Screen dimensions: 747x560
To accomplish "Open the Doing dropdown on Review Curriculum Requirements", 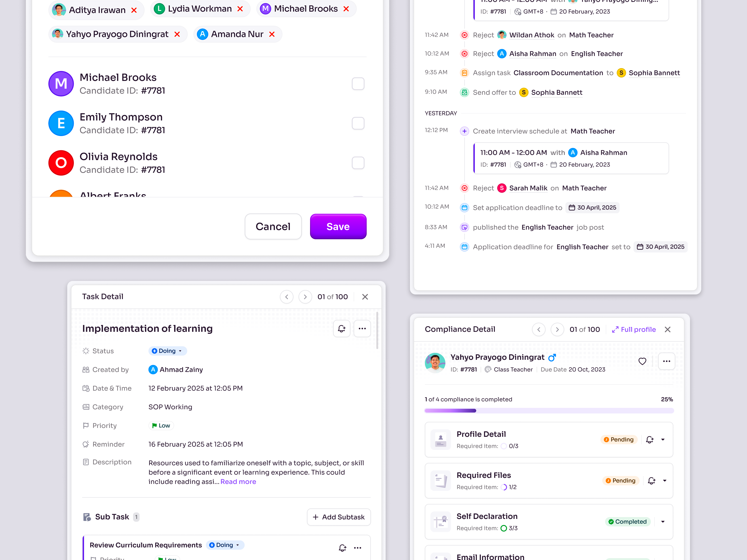I will tap(225, 545).
